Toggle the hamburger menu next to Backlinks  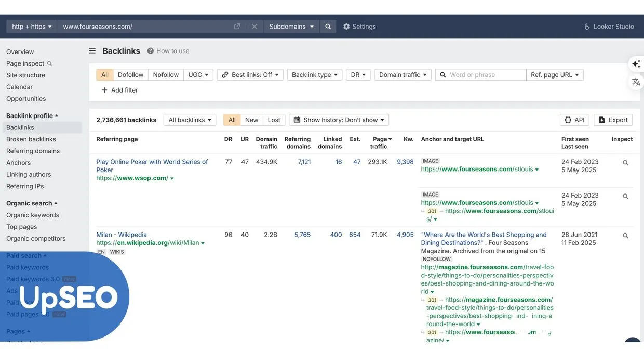click(x=92, y=51)
